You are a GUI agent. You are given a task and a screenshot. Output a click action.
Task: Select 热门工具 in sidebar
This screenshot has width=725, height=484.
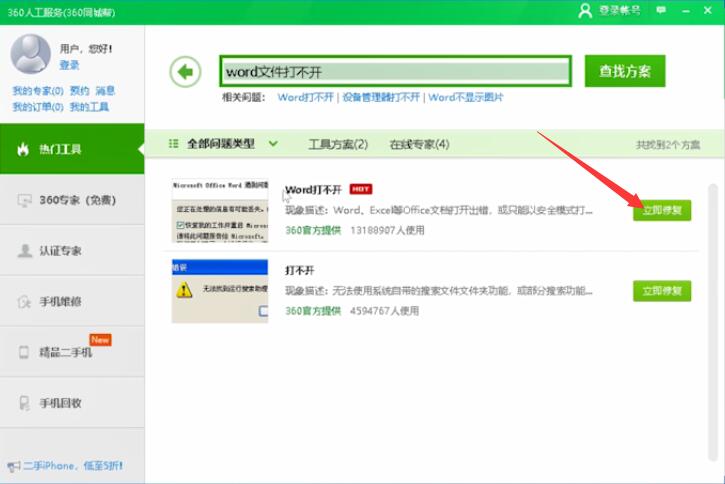pos(72,149)
